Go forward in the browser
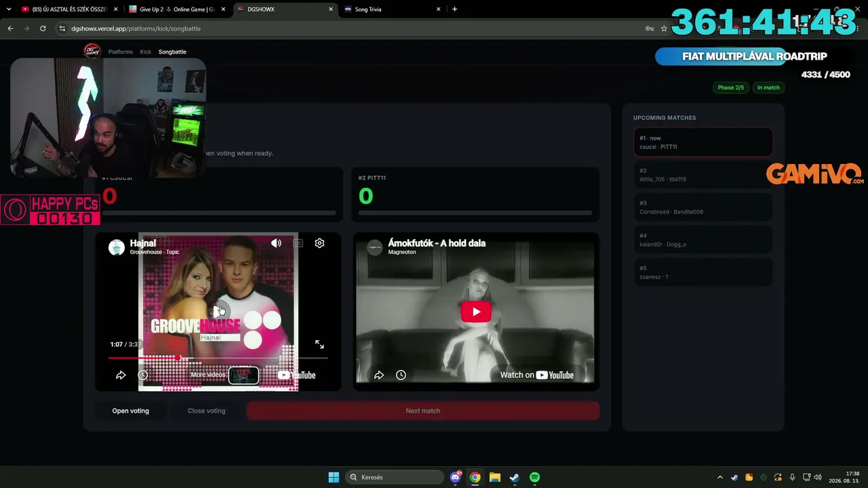 pos(26,28)
